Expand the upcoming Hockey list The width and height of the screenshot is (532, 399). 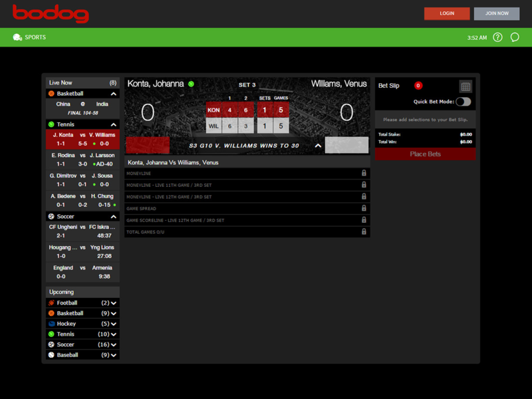pyautogui.click(x=114, y=324)
